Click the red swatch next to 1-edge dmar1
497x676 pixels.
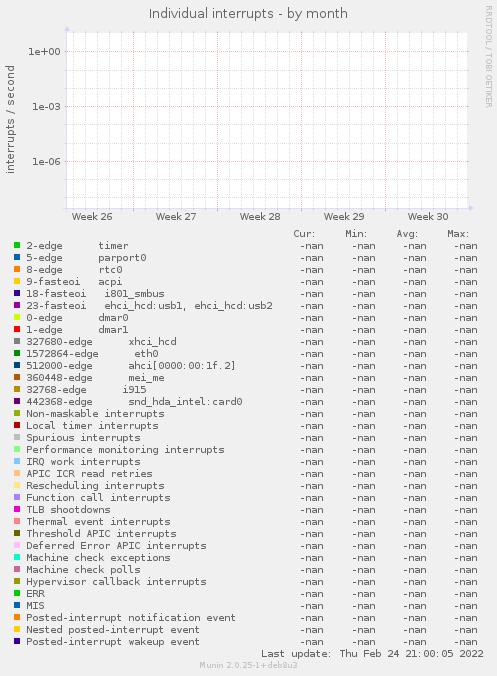coord(17,329)
